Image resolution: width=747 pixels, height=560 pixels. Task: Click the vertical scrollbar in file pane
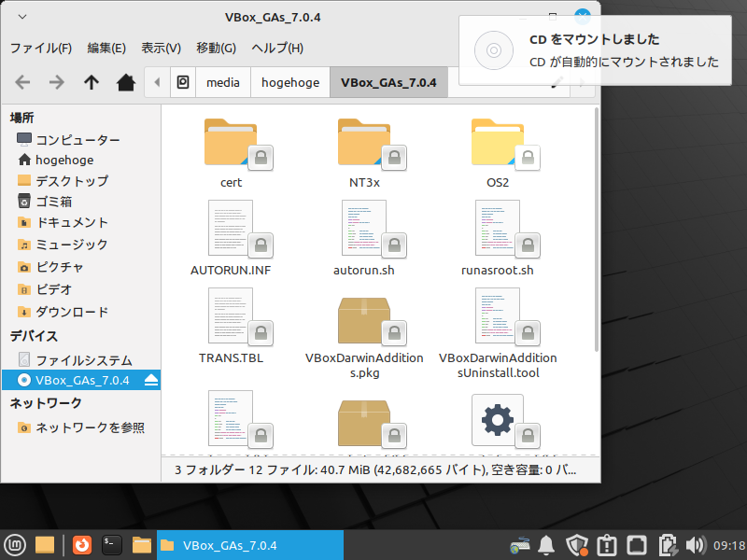click(596, 230)
